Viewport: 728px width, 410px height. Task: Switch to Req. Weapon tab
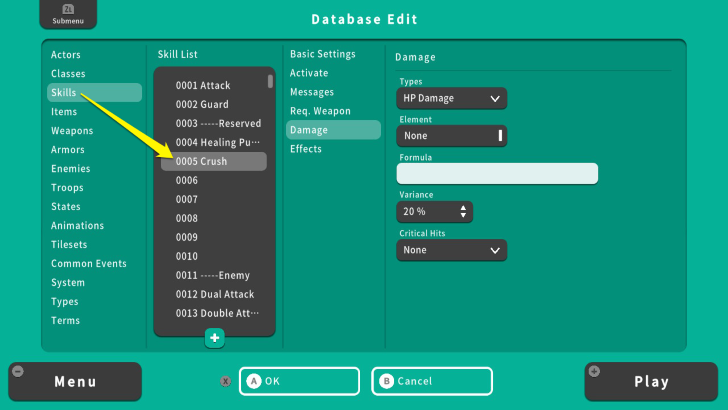(x=320, y=111)
